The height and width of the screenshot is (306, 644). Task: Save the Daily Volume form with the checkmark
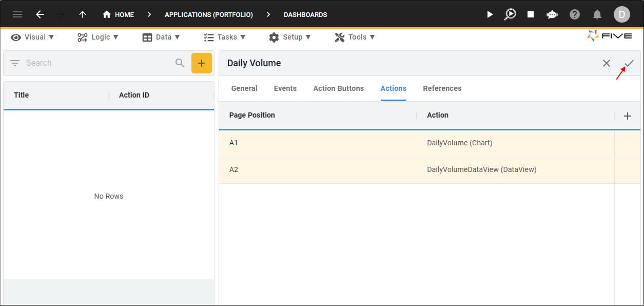629,63
